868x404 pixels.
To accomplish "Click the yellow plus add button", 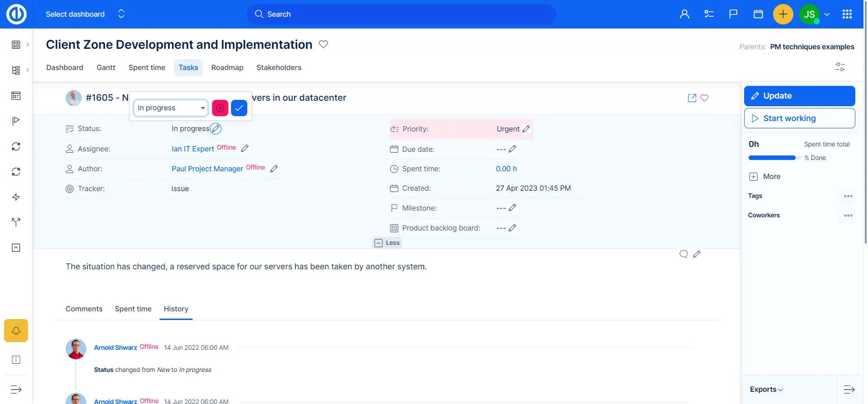I will [783, 14].
